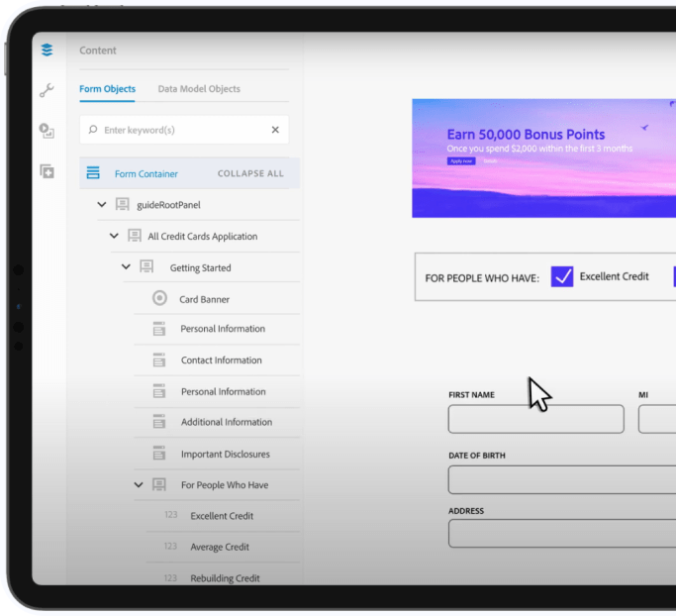Uncheck the Excellent Credit checkbox in form
This screenshot has height=616, width=676.
pos(562,276)
